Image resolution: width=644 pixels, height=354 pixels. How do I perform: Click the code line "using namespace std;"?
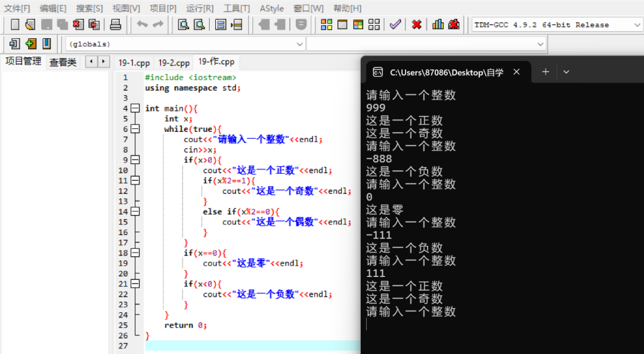193,88
